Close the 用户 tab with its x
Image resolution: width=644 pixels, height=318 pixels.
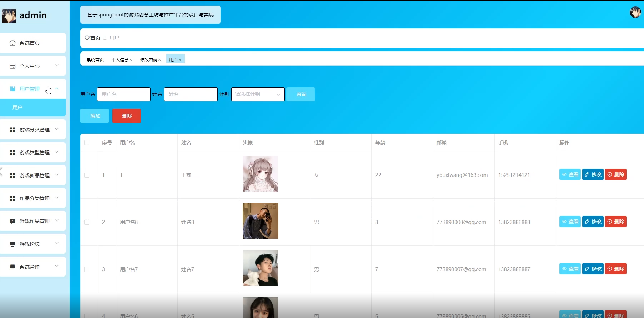(180, 60)
